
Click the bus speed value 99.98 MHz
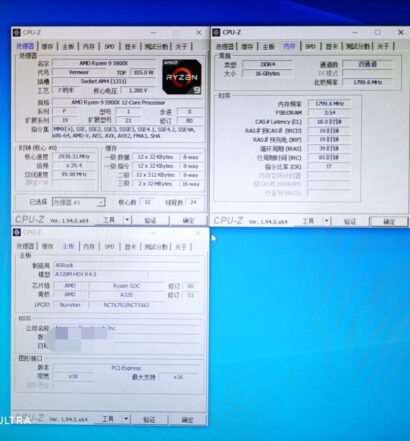click(74, 174)
